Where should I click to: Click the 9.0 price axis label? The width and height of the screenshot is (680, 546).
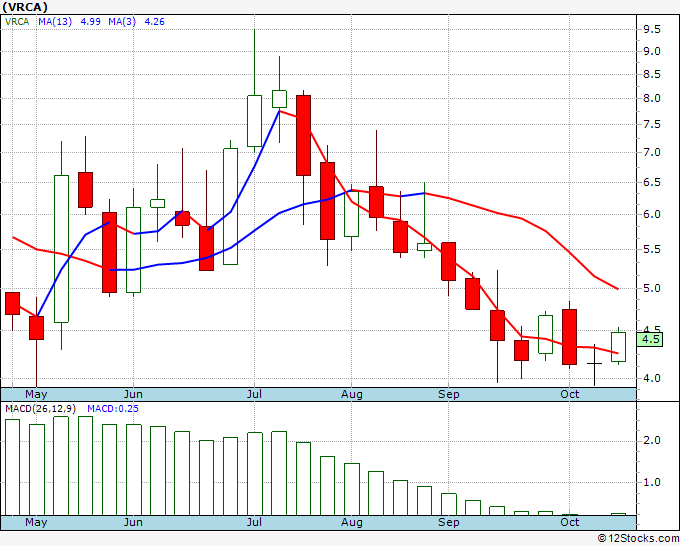click(x=651, y=52)
